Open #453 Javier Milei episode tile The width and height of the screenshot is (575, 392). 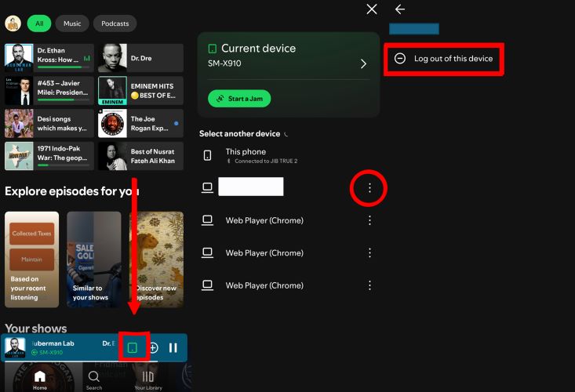49,91
